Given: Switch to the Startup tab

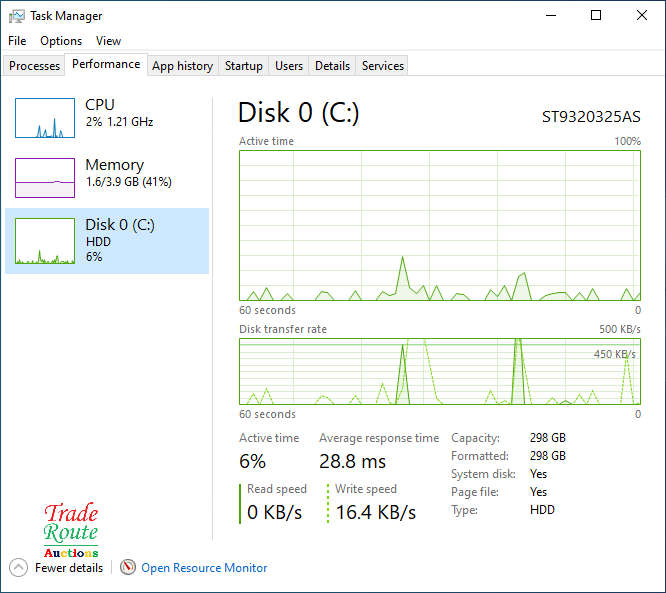Looking at the screenshot, I should point(244,66).
